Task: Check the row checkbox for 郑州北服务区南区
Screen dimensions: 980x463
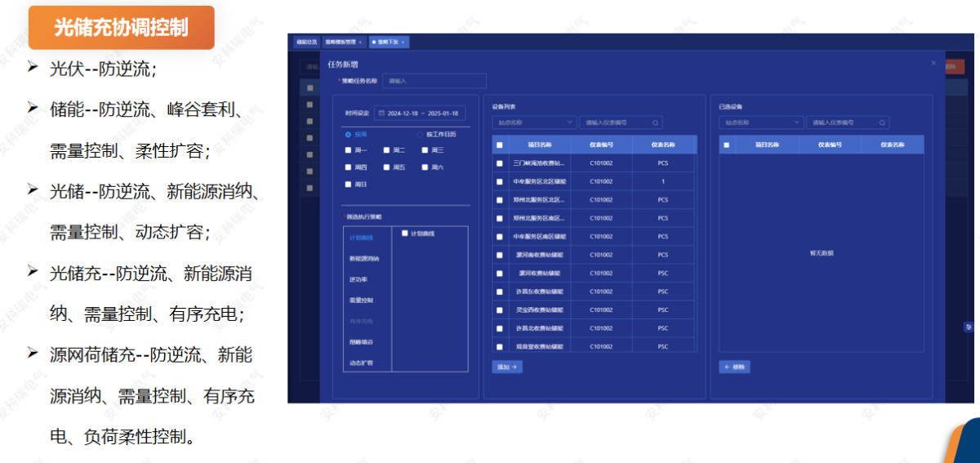Action: tap(500, 218)
